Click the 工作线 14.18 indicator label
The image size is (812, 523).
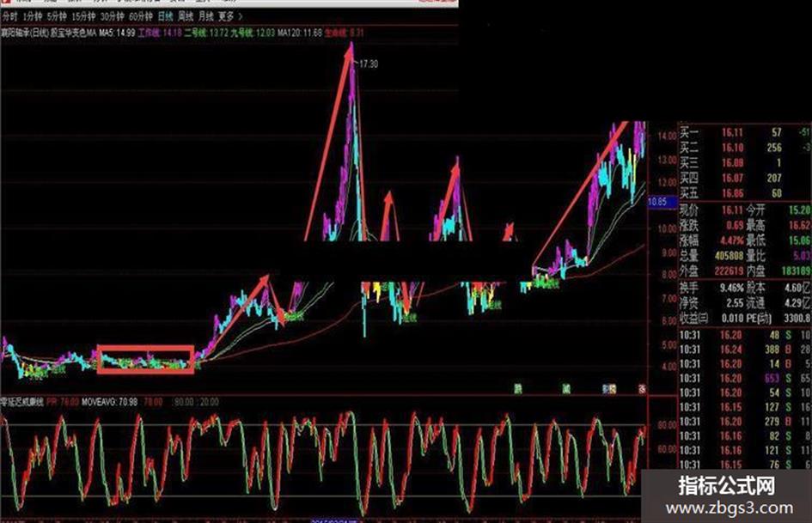pyautogui.click(x=160, y=33)
